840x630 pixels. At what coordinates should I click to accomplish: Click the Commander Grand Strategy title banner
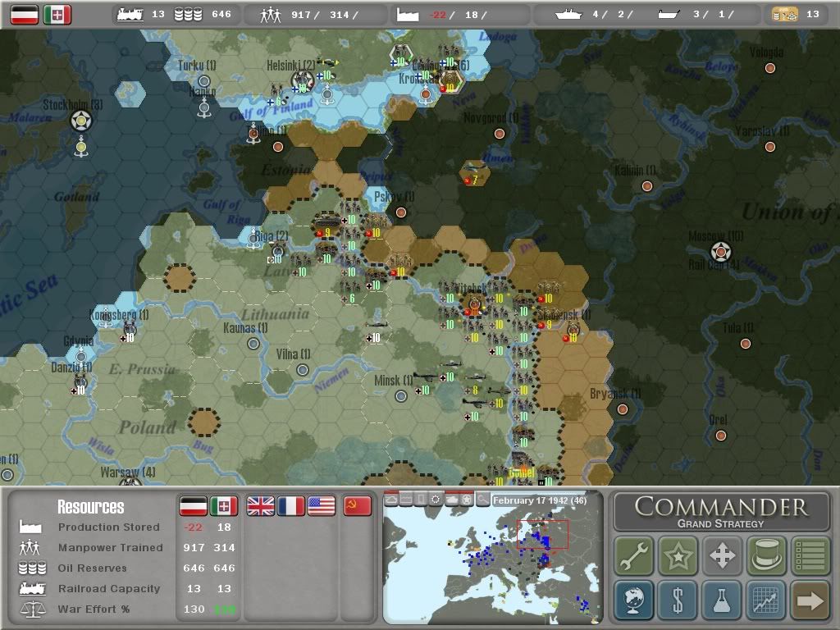click(722, 512)
